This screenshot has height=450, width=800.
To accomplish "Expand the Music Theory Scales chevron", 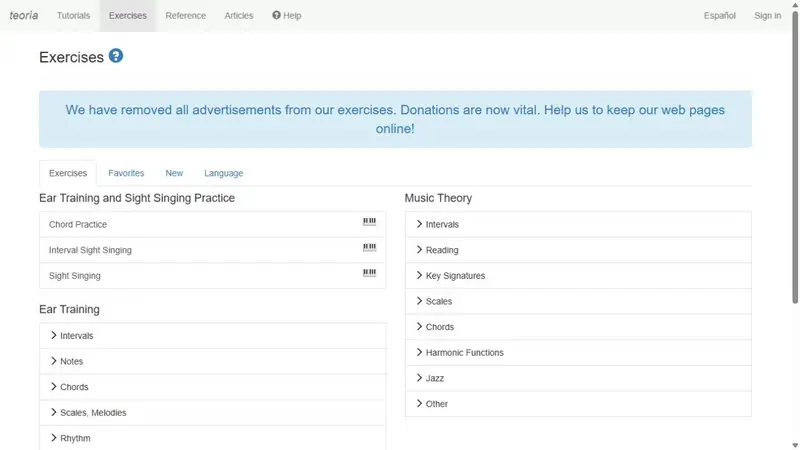I will click(x=419, y=301).
